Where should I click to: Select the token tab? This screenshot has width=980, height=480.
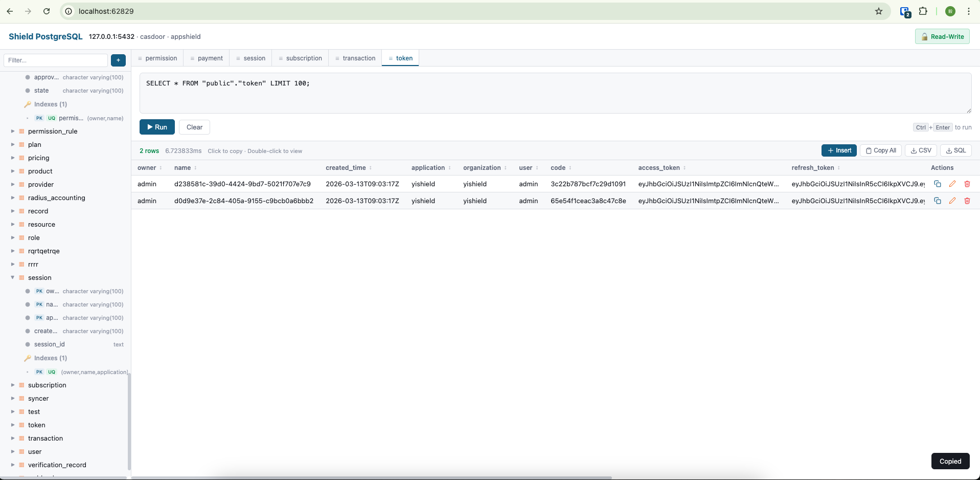(400, 58)
